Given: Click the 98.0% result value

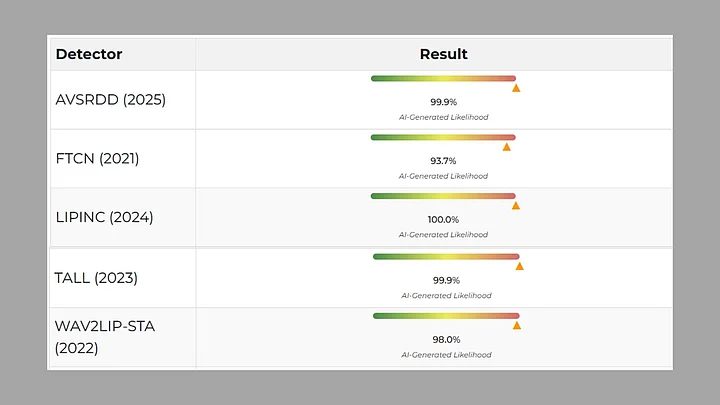Looking at the screenshot, I should (446, 339).
